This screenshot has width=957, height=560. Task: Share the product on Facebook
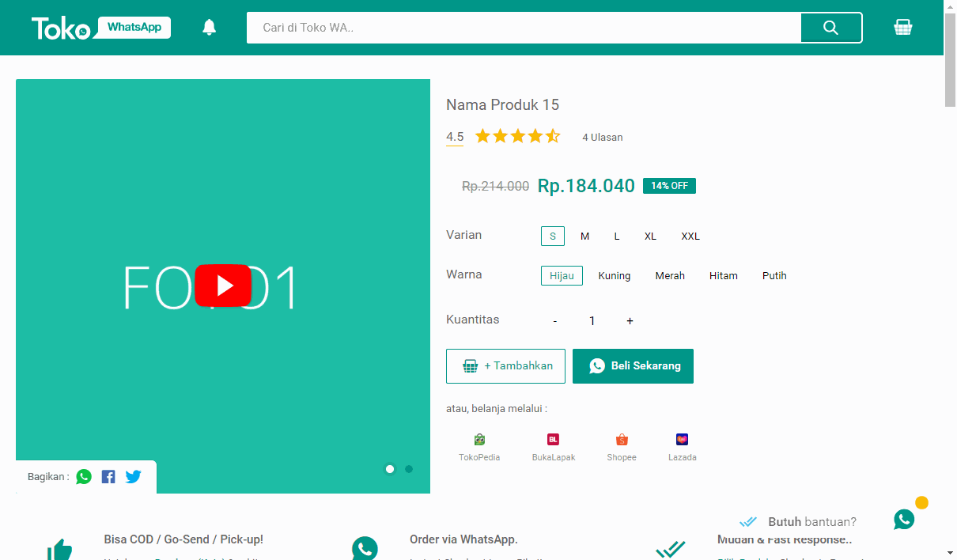[108, 476]
